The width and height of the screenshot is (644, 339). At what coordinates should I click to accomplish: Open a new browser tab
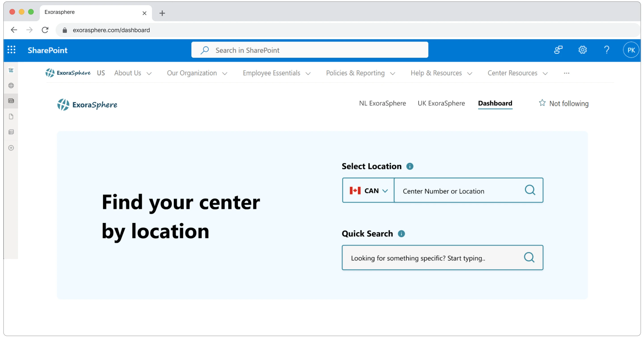[162, 13]
